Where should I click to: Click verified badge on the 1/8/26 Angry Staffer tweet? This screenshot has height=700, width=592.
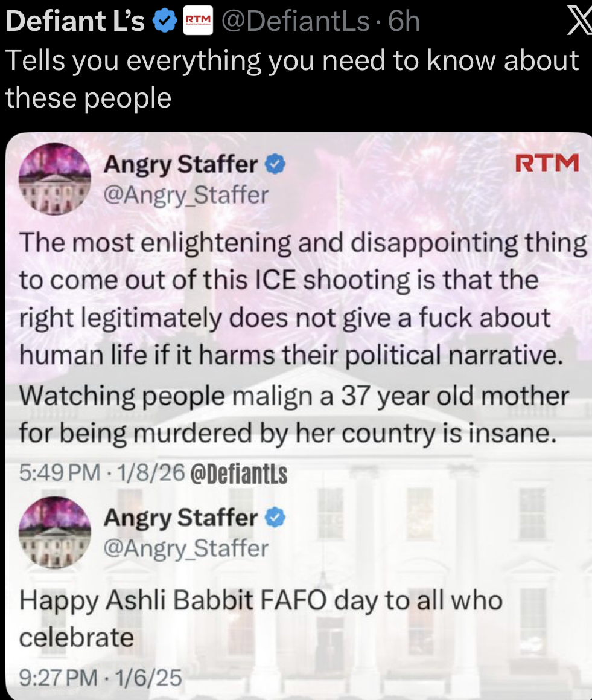click(x=275, y=164)
